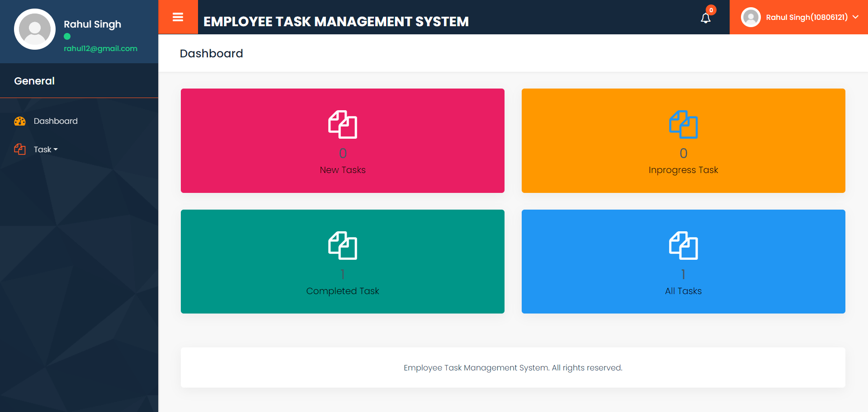Click the rahul12@gmail.com email link
This screenshot has height=412, width=868.
100,48
